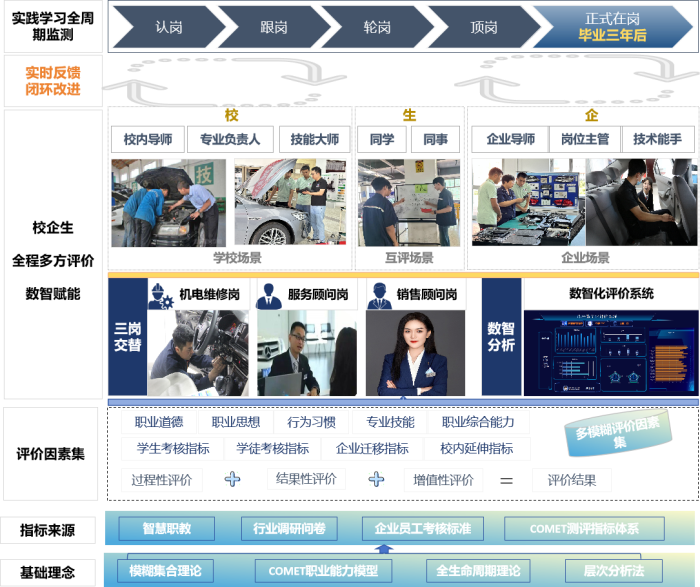Click the 技能大师 box
This screenshot has height=587, width=700.
[314, 140]
